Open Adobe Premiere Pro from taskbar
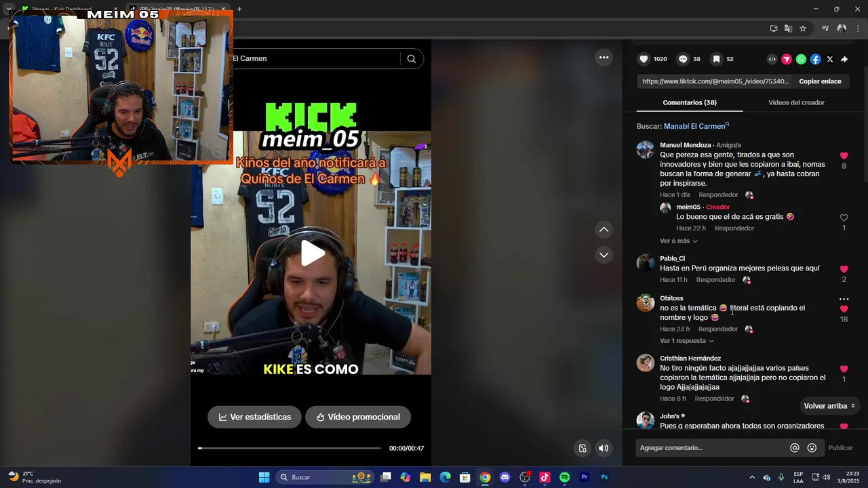Viewport: 868px width, 488px height. (585, 477)
